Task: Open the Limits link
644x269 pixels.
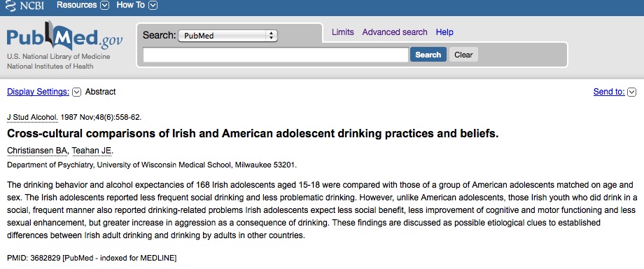Action: pos(342,32)
